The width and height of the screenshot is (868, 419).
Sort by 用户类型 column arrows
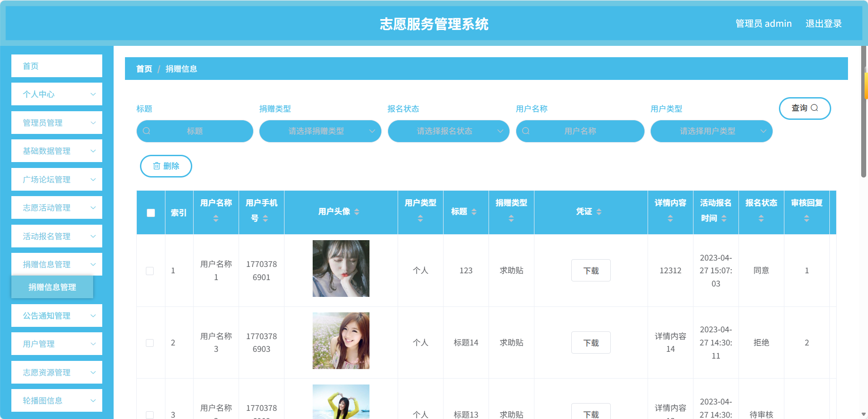(x=420, y=218)
